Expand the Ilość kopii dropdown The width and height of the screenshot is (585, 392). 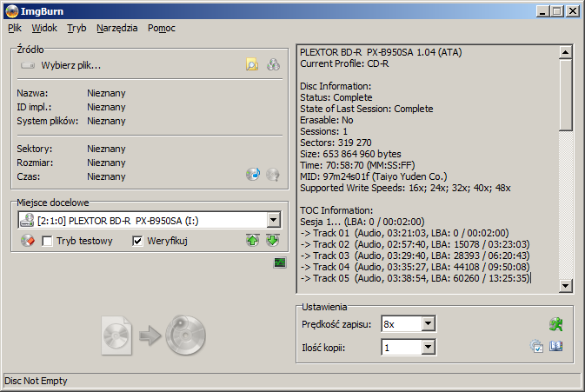(x=429, y=348)
